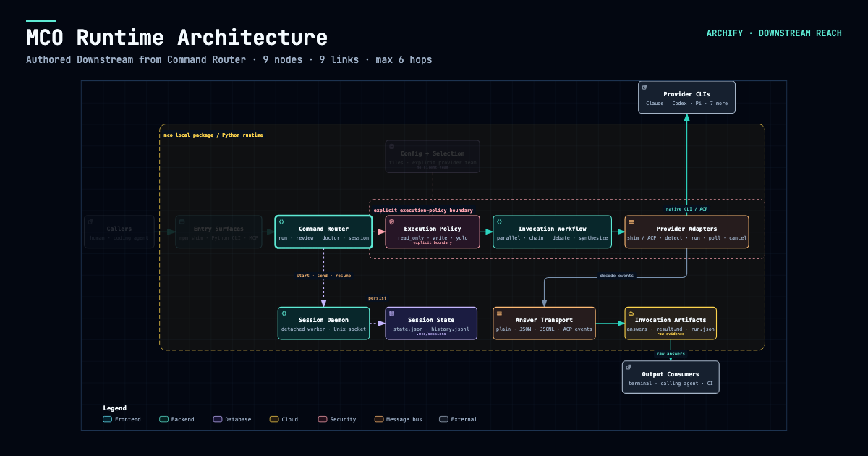Click the 'raw answers' edge label
This screenshot has height=456, width=868.
671,354
